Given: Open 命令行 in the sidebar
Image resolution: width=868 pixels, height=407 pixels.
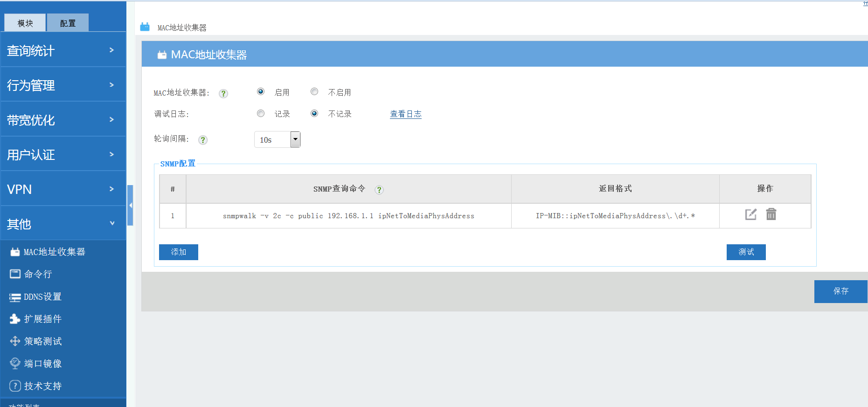Looking at the screenshot, I should (37, 274).
